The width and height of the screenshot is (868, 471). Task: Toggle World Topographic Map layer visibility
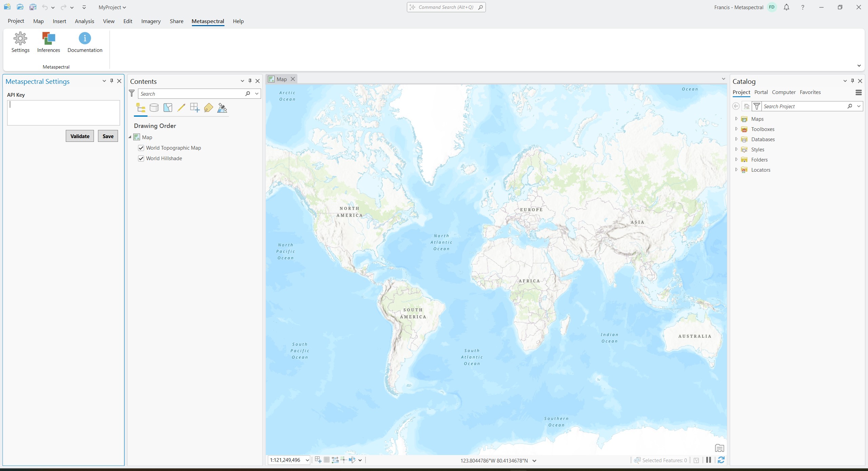141,148
